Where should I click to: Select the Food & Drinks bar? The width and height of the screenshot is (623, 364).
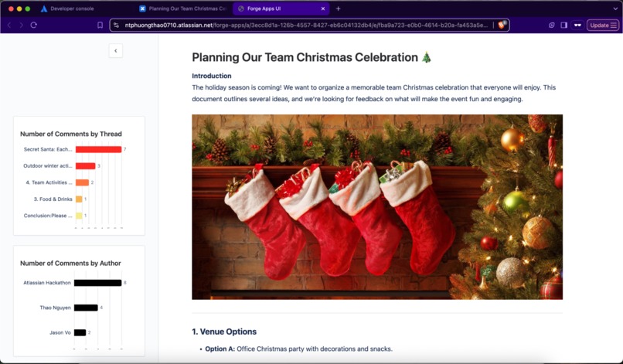point(79,199)
